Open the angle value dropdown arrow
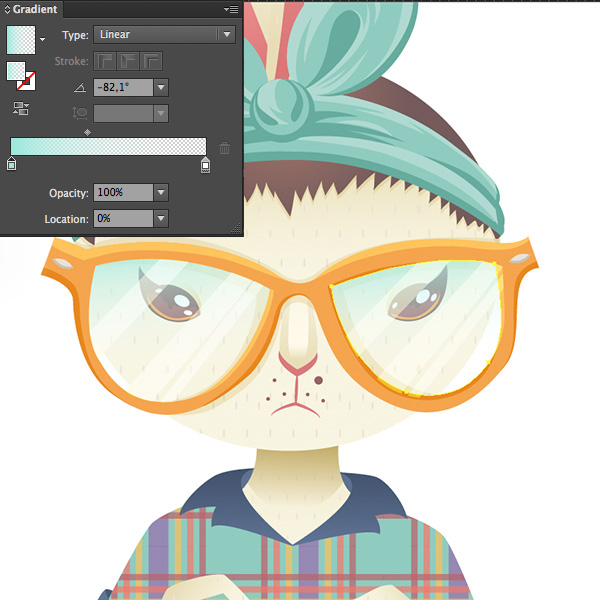 161,88
